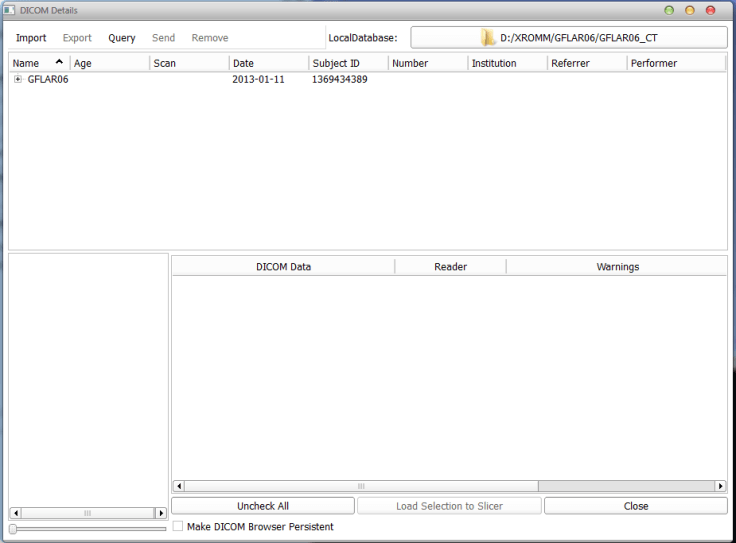Image resolution: width=736 pixels, height=543 pixels.
Task: Sort by the Scan column header
Action: coord(189,63)
